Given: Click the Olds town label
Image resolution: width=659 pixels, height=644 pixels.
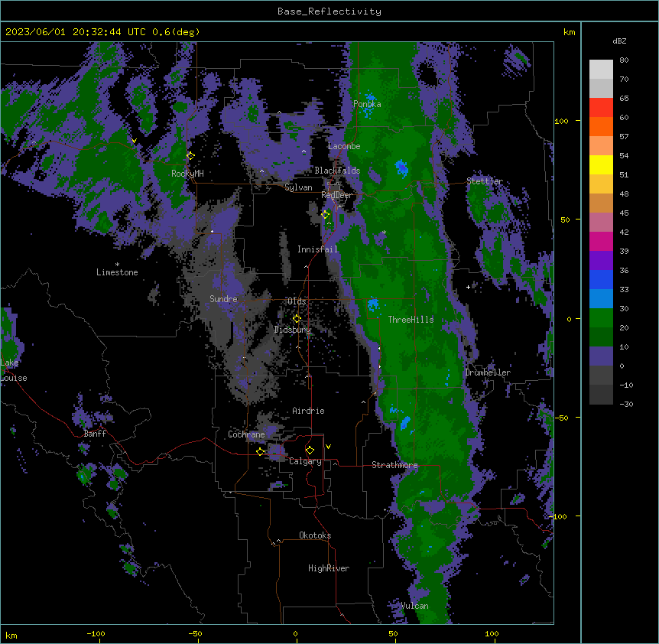Looking at the screenshot, I should (297, 301).
